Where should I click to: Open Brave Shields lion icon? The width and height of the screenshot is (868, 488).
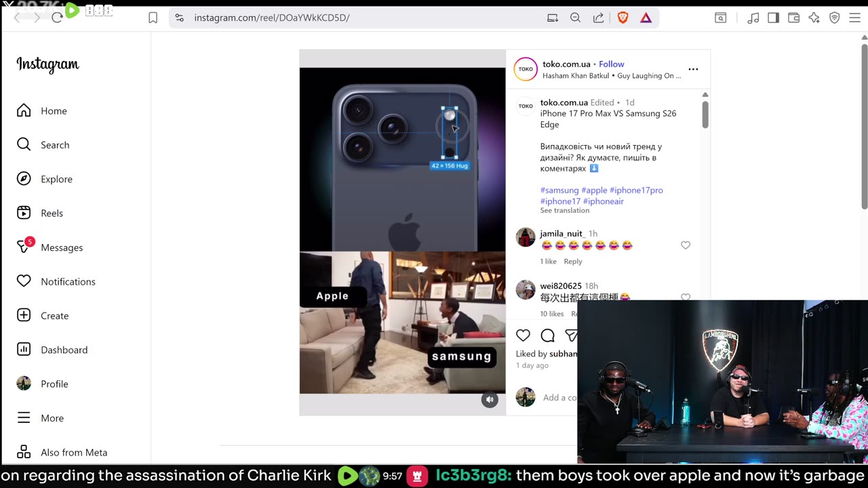point(623,18)
